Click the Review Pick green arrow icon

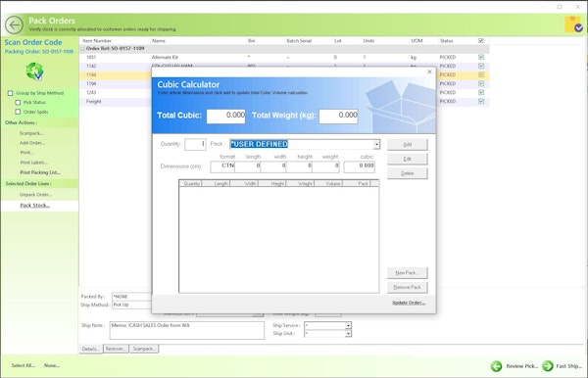click(x=497, y=366)
